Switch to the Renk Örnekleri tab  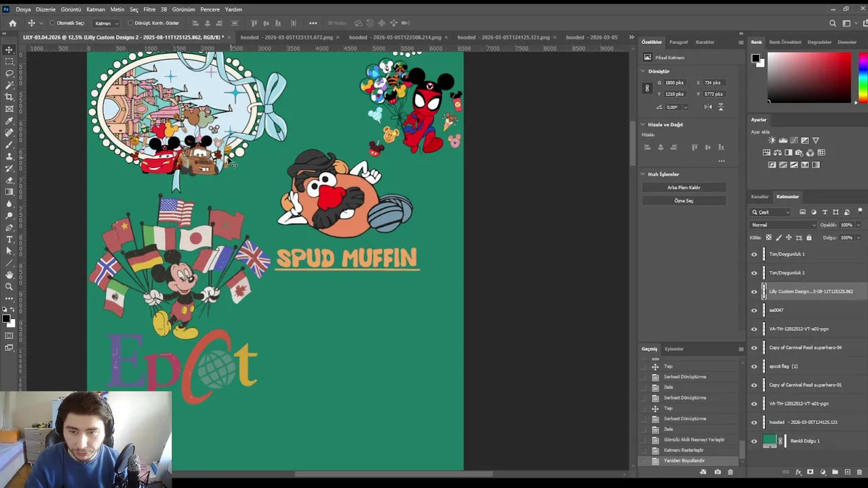pyautogui.click(x=785, y=42)
